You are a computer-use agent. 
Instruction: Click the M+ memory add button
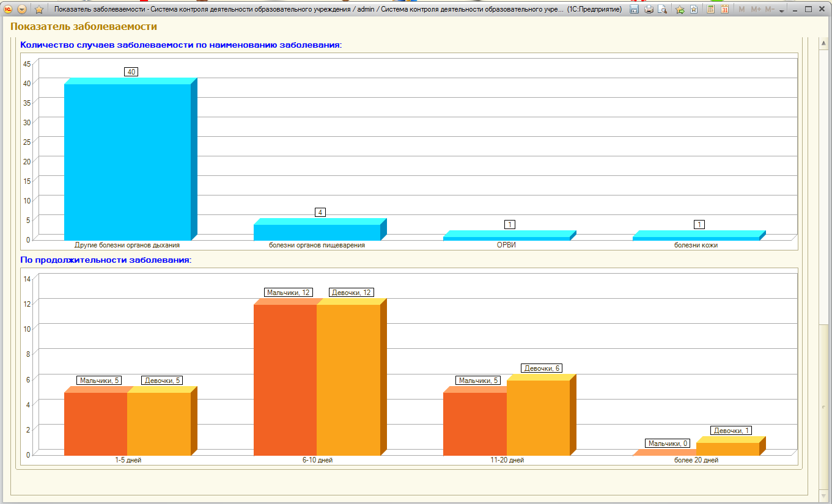[x=756, y=9]
